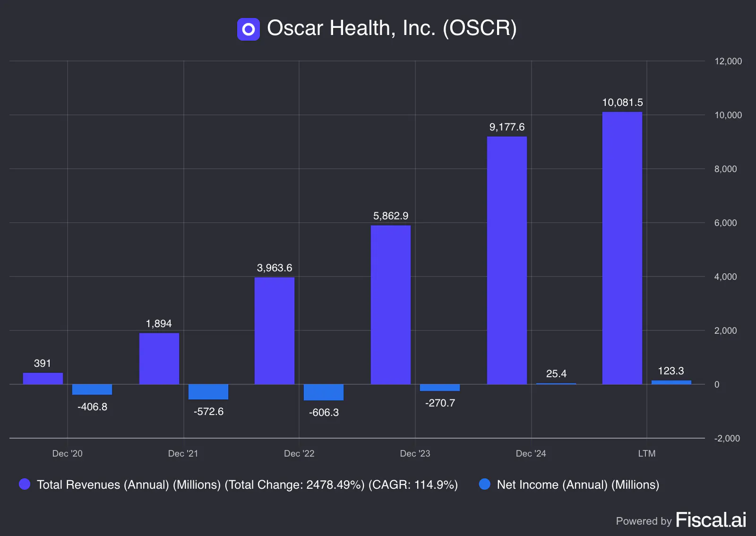Viewport: 756px width, 536px height.
Task: Select the revenue bar labeled 391
Action: coord(43,379)
